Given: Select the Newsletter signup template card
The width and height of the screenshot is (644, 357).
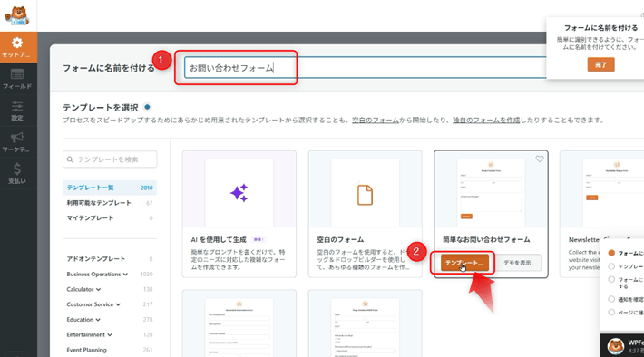Looking at the screenshot, I should coord(602,214).
